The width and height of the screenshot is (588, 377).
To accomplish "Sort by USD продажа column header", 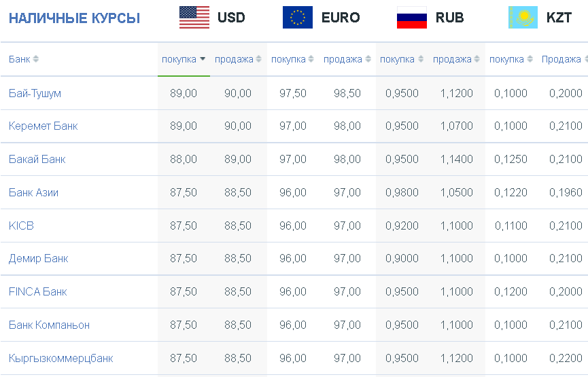I will (238, 59).
